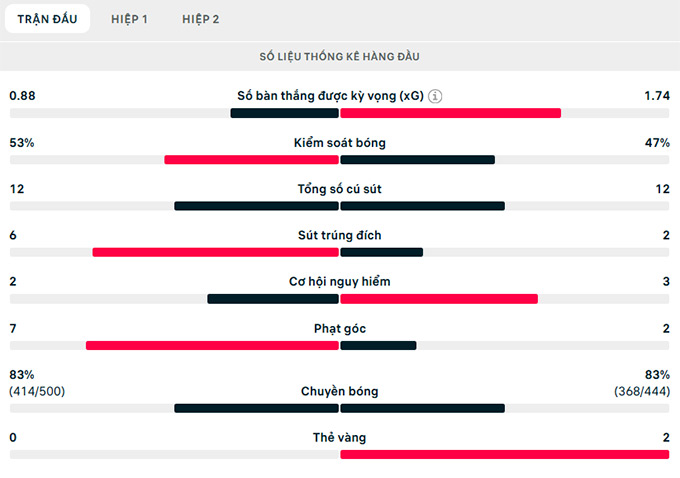This screenshot has height=478, width=680.
Task: Click the Thẻ vàng label
Action: [x=340, y=437]
